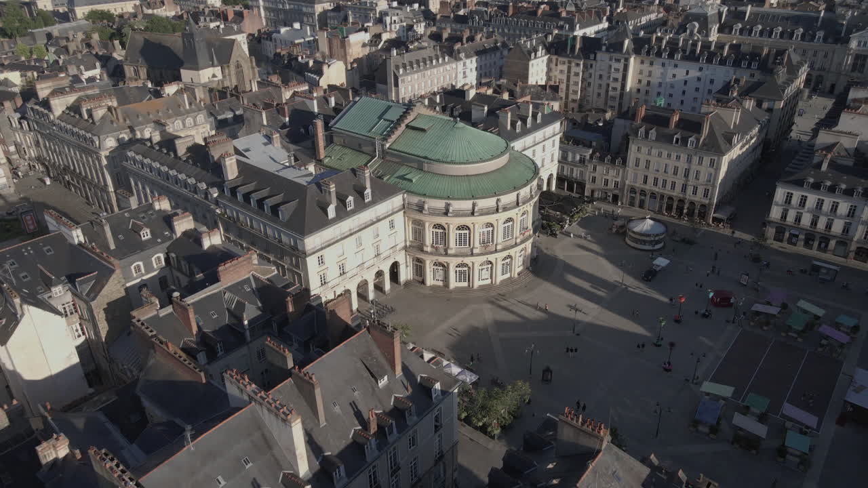
Task: Click the white market tents beside the tree
Action: coord(448,367)
